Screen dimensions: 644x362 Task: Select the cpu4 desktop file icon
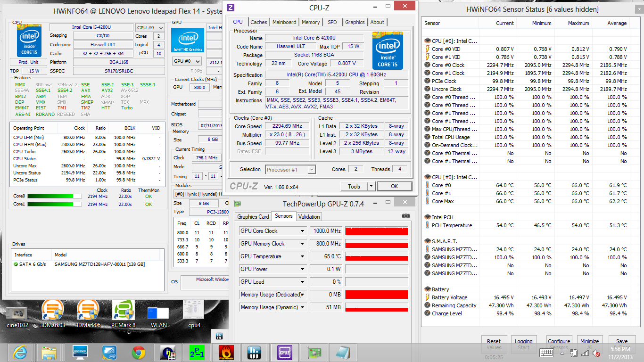tap(194, 315)
